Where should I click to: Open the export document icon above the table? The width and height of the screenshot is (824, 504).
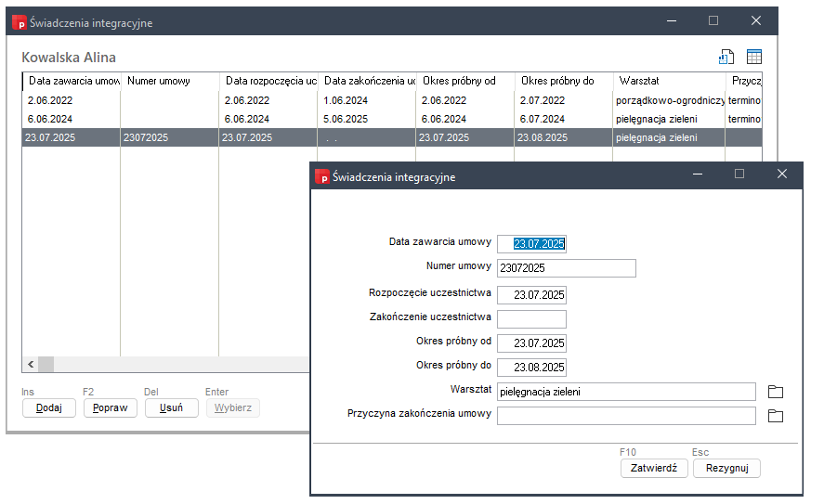726,57
